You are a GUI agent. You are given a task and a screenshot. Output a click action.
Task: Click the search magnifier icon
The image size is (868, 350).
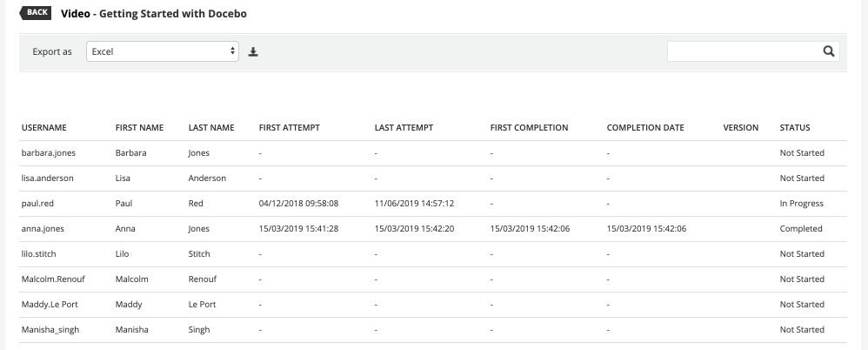point(829,51)
